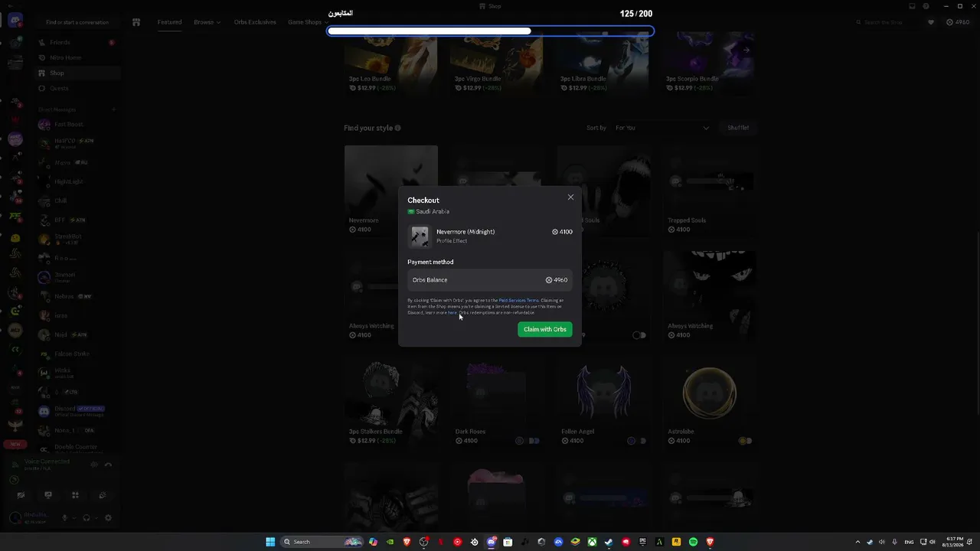Open the wishlist heart icon

coord(931,22)
